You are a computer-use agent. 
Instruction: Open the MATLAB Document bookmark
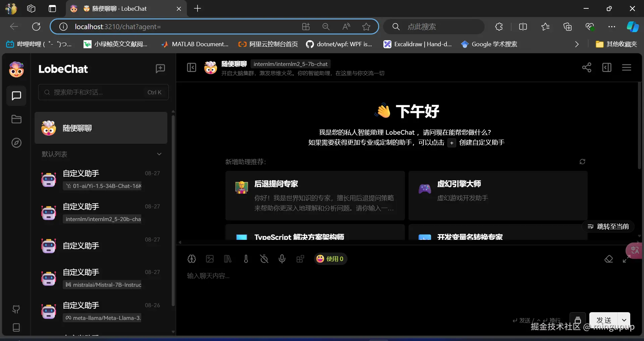[x=195, y=44]
